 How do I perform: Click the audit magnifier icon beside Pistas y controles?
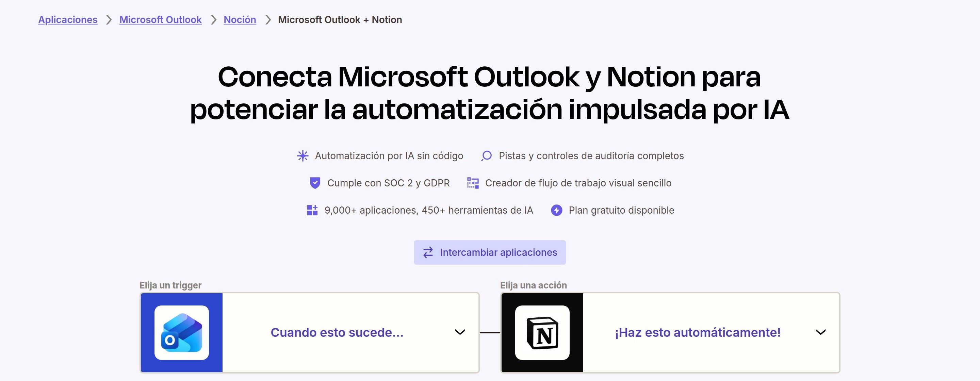(x=486, y=156)
